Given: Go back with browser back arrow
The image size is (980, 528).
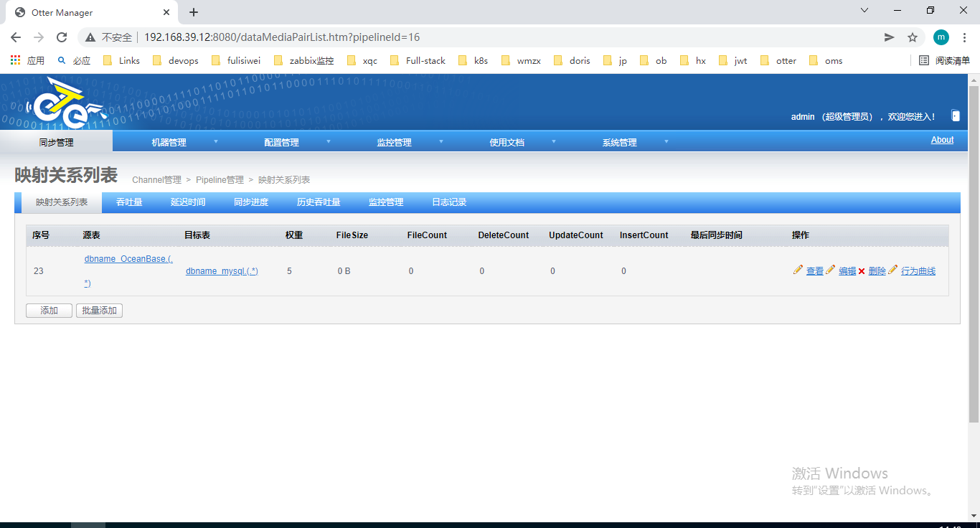Looking at the screenshot, I should click(16, 37).
